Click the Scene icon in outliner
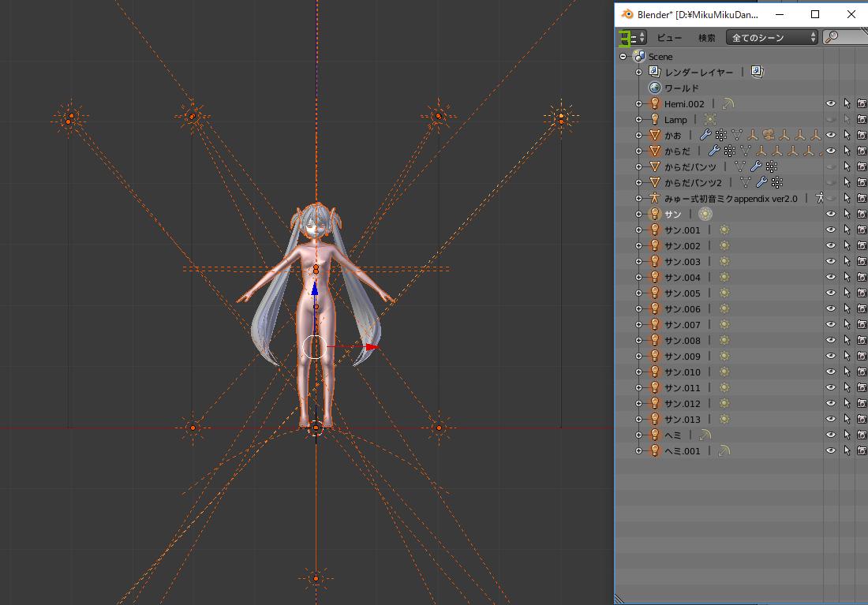Image resolution: width=868 pixels, height=605 pixels. [x=639, y=57]
